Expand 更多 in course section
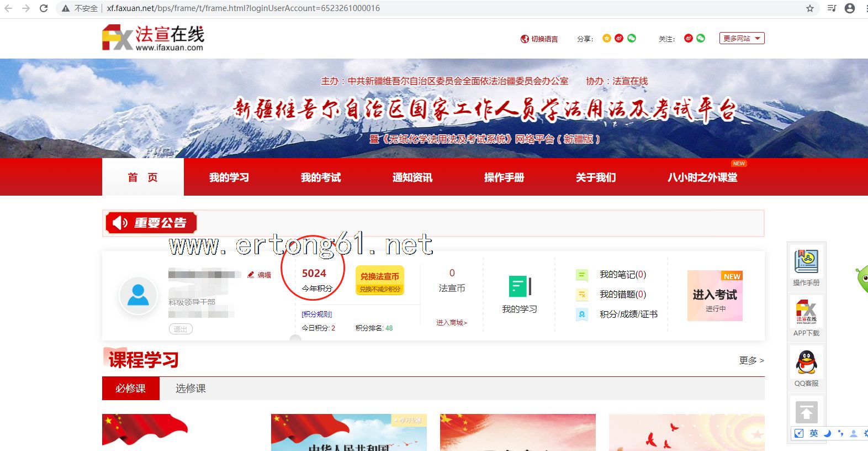 (x=751, y=360)
